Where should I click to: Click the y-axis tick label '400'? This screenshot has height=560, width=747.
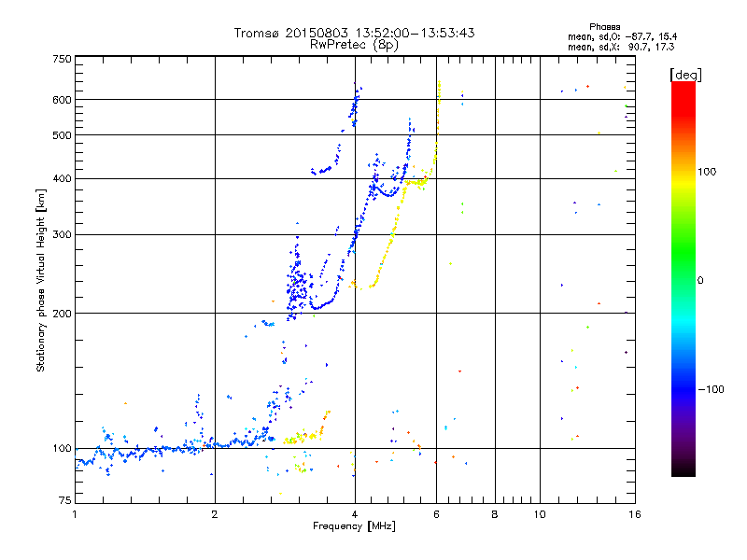pyautogui.click(x=62, y=178)
